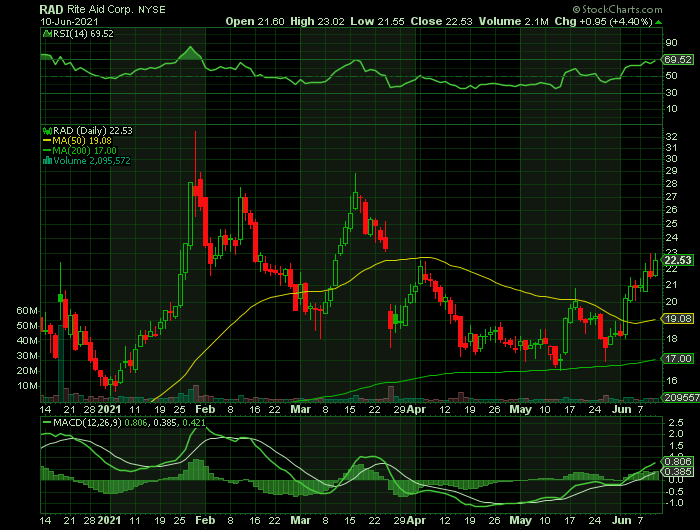
Task: Click the 2021 label under the price panel
Action: [x=109, y=409]
